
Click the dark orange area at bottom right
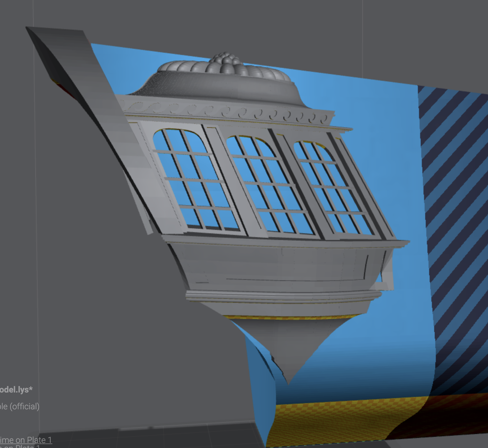(449, 415)
